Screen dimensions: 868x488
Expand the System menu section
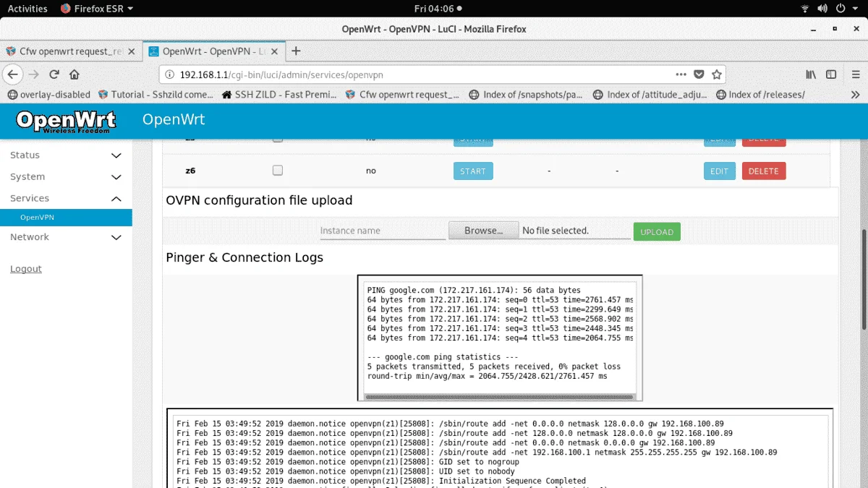[x=66, y=177]
